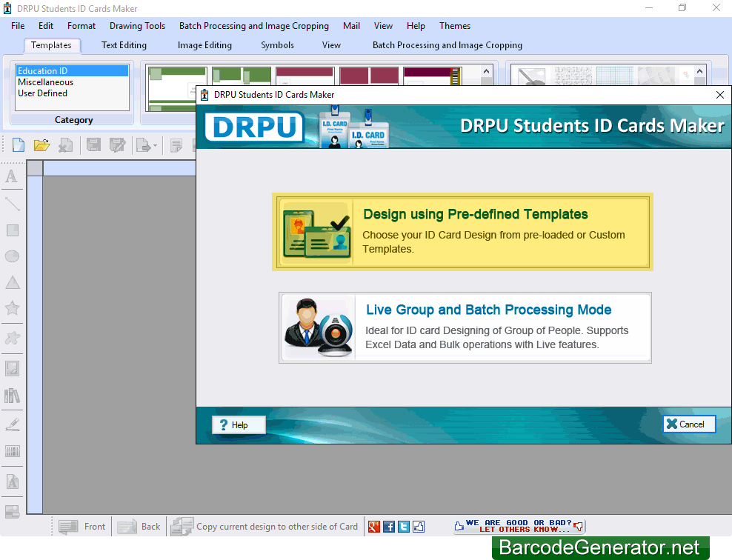Select the Barcode tool
Viewport: 732px width, 560px height.
coord(12,452)
